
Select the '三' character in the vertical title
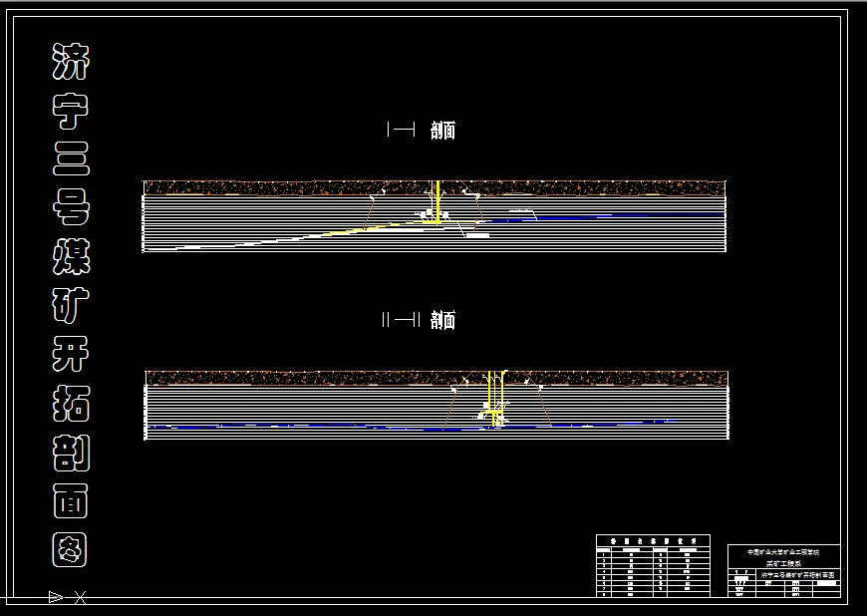pyautogui.click(x=71, y=158)
